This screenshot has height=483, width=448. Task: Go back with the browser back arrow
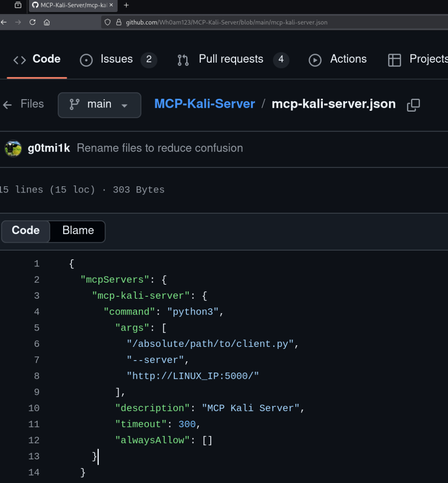coord(4,22)
